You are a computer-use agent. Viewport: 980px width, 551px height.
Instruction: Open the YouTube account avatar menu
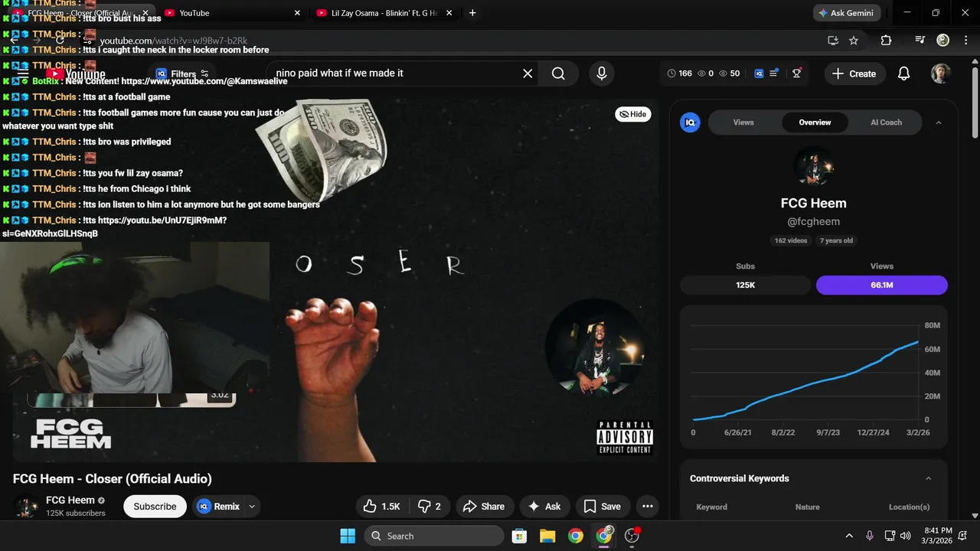tap(941, 73)
